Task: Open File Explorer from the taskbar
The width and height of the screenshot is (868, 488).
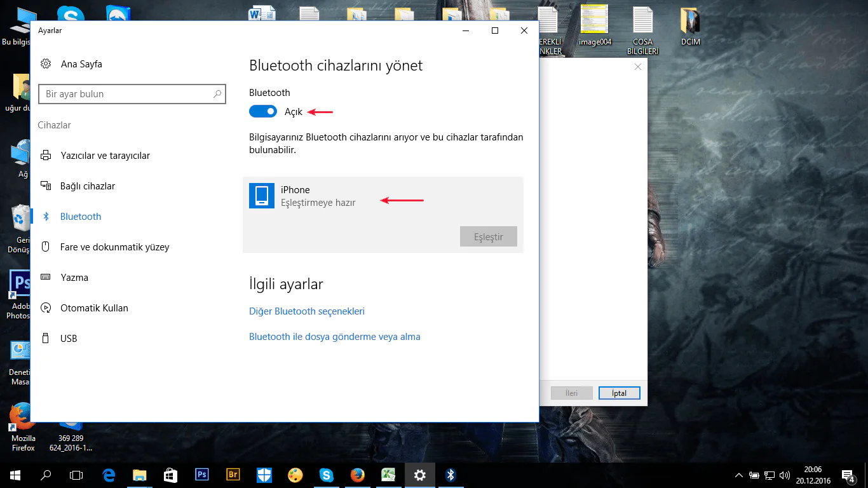Action: 140,475
